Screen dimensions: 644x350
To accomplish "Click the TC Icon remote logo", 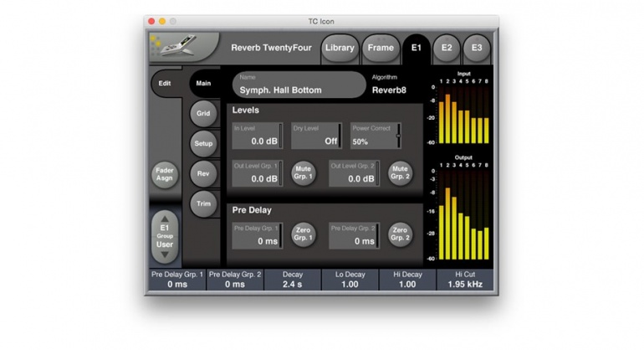I will (x=183, y=46).
